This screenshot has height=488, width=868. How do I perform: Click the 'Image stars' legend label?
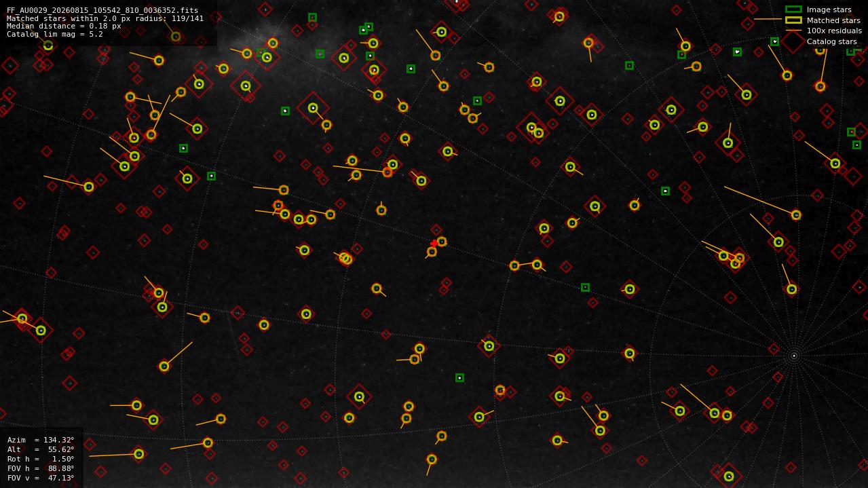pyautogui.click(x=829, y=10)
